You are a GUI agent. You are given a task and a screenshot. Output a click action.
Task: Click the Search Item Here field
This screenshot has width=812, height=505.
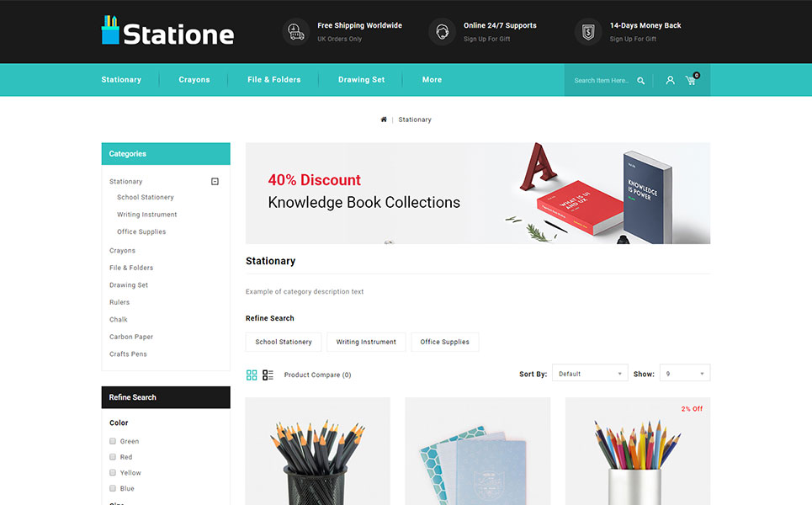[x=602, y=81]
